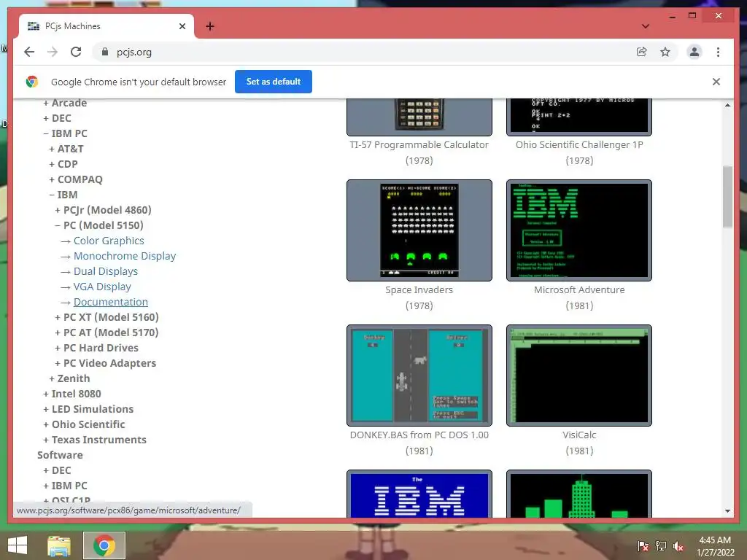This screenshot has height=560, width=747.
Task: Expand PC AT (Model 5170)
Action: 107,332
